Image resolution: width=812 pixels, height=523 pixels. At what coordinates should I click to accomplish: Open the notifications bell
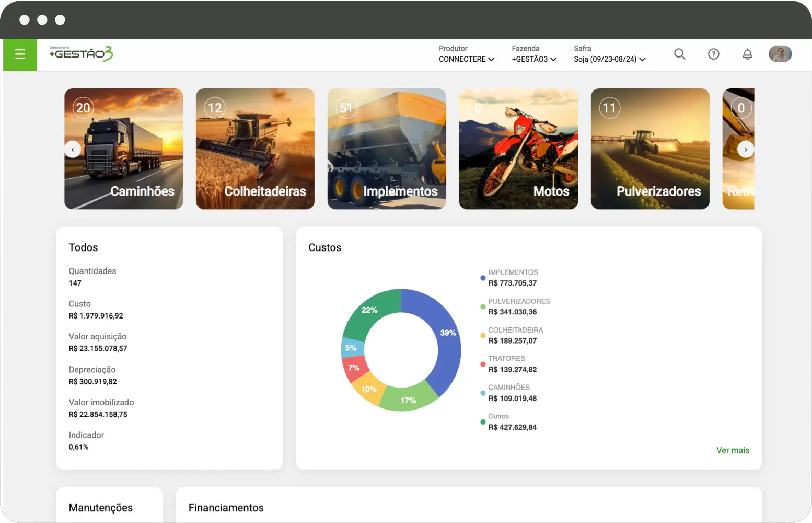(x=747, y=54)
